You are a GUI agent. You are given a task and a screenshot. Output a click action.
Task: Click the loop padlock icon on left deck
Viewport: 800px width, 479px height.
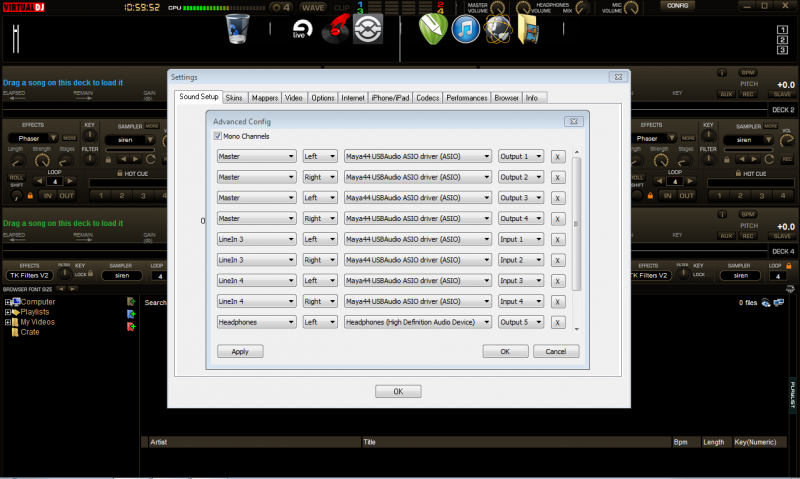click(x=30, y=195)
